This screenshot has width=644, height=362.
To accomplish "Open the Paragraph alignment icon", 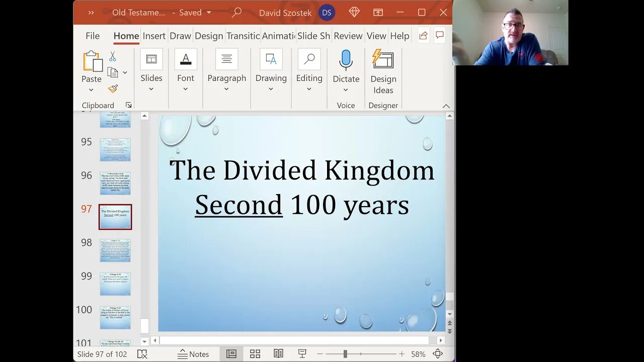I will point(226,59).
